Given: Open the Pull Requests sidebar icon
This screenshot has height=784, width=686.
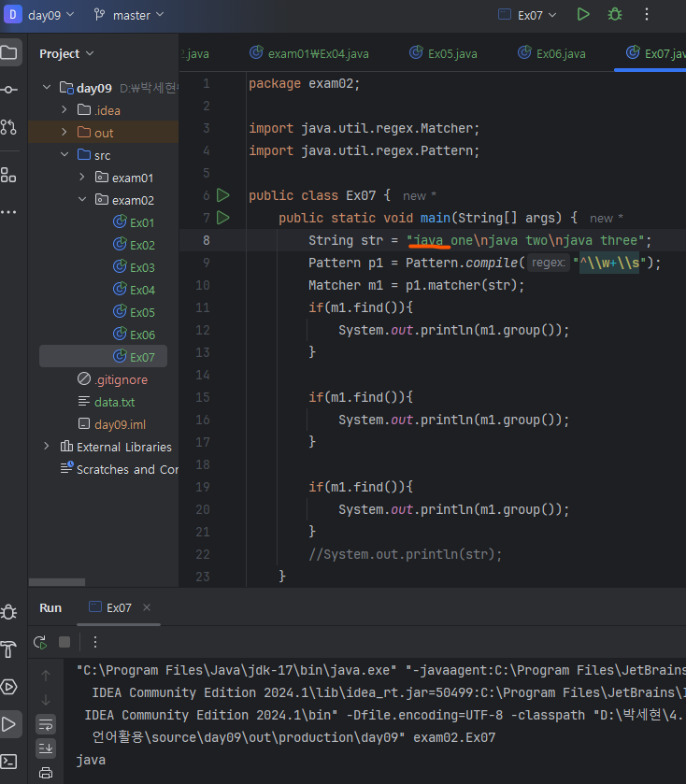Looking at the screenshot, I should 8,127.
